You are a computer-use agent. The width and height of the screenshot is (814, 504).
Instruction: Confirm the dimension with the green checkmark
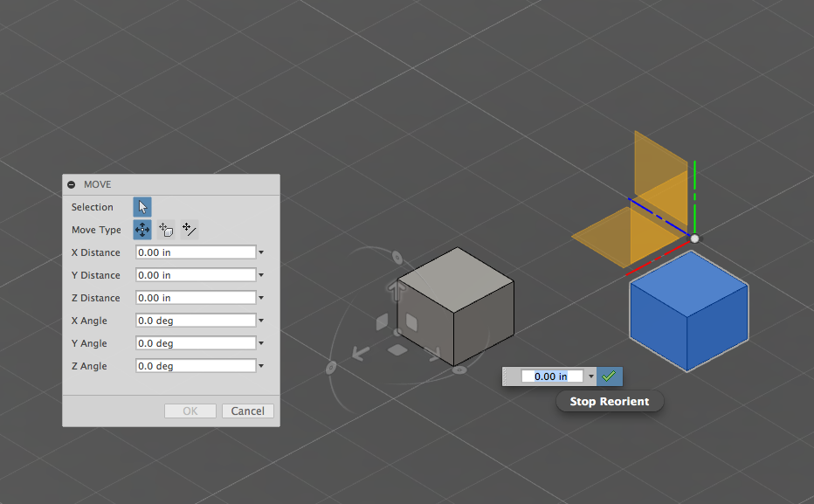[x=609, y=376]
